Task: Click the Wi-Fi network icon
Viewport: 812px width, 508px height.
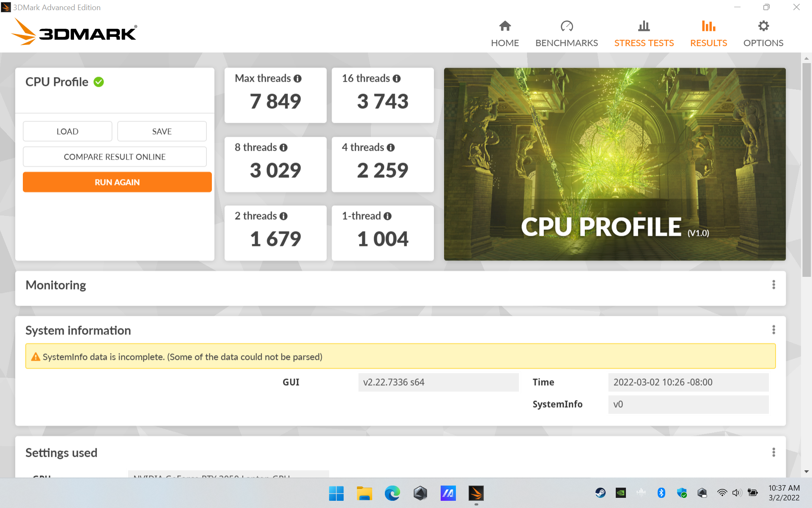Action: click(x=722, y=493)
